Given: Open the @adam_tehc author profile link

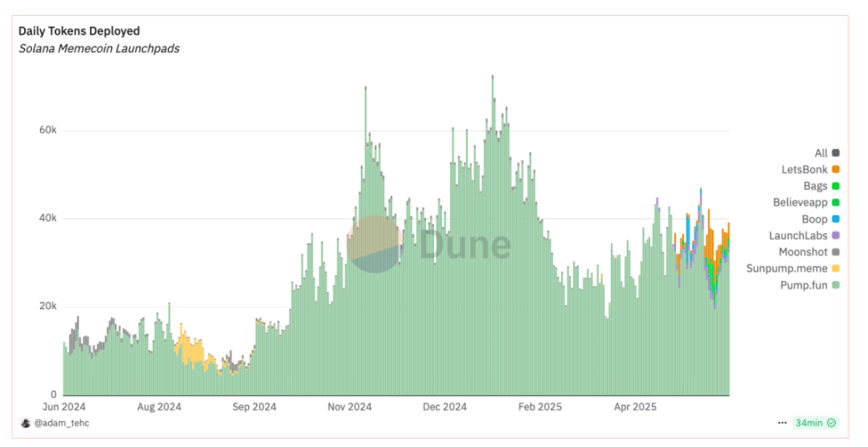Looking at the screenshot, I should (62, 423).
